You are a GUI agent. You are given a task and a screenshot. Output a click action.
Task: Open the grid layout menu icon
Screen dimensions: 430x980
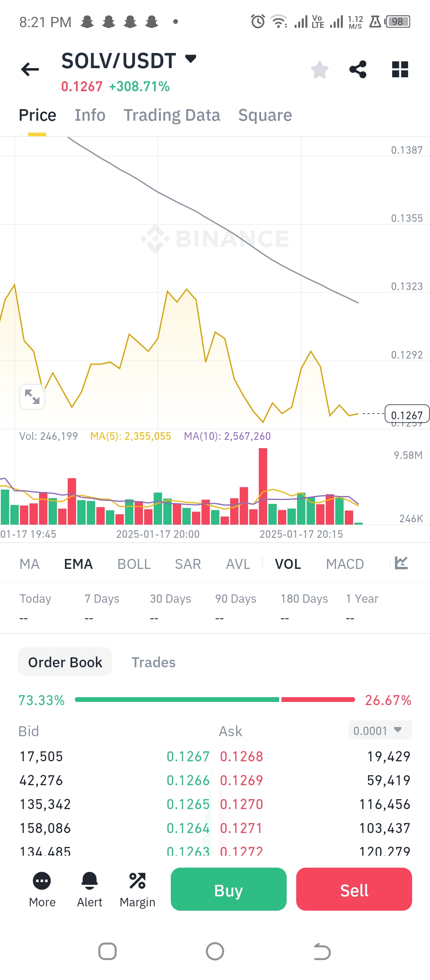(x=400, y=70)
